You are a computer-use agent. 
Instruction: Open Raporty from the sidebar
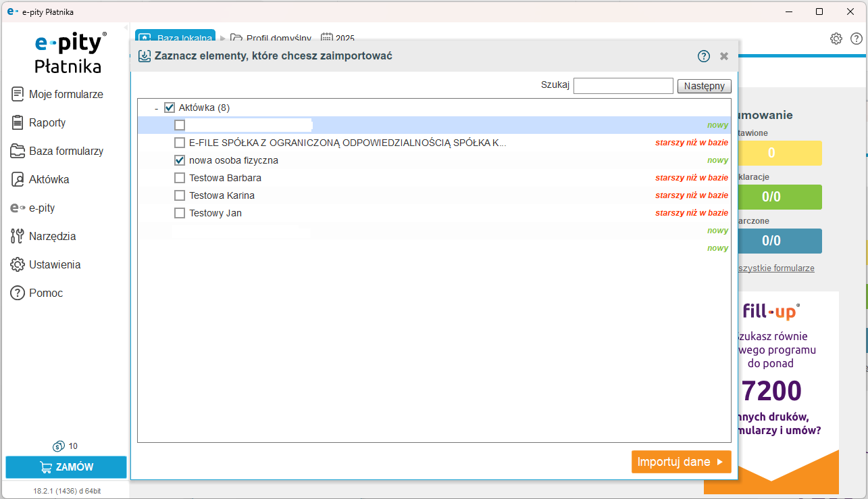(18, 122)
